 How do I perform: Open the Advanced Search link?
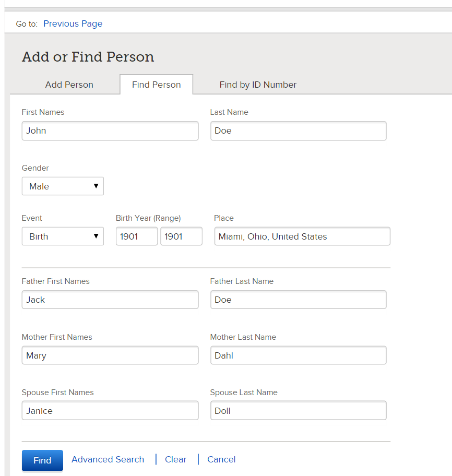click(x=108, y=459)
